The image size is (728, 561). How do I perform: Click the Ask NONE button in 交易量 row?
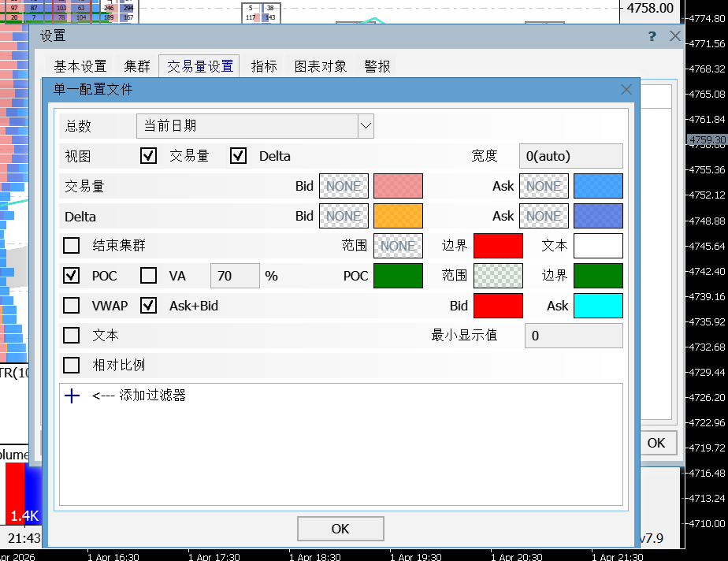(544, 186)
